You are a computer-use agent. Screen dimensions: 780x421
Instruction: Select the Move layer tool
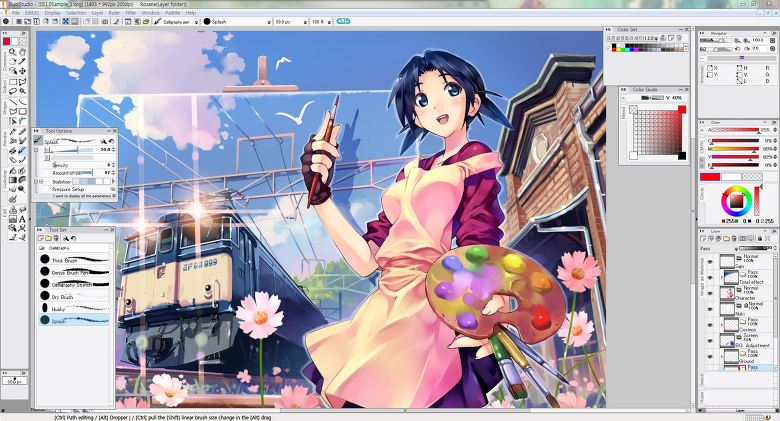click(22, 71)
